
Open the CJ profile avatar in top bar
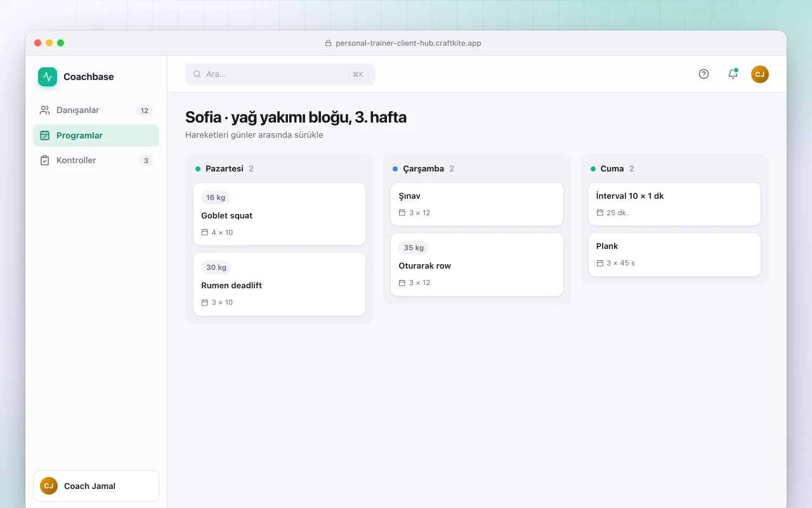tap(760, 74)
